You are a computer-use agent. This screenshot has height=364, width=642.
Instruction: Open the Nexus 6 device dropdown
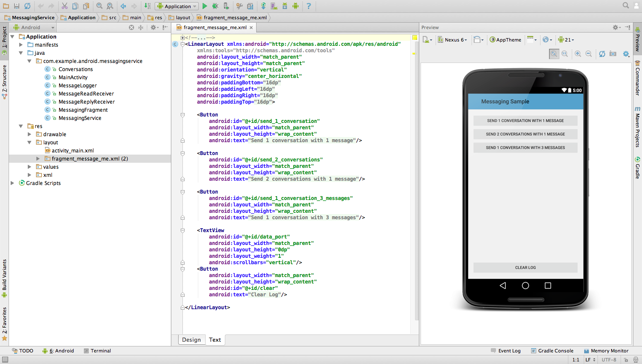[452, 40]
